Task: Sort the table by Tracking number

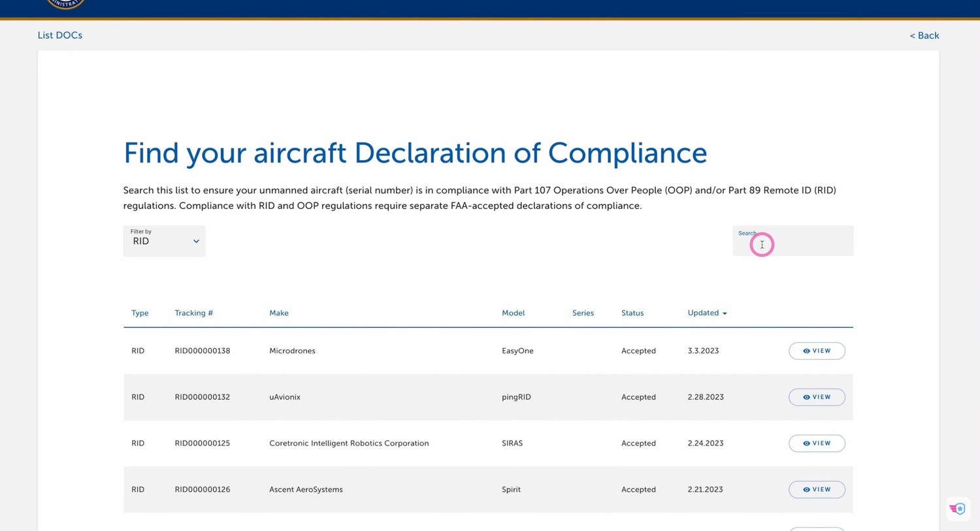Action: coord(193,313)
